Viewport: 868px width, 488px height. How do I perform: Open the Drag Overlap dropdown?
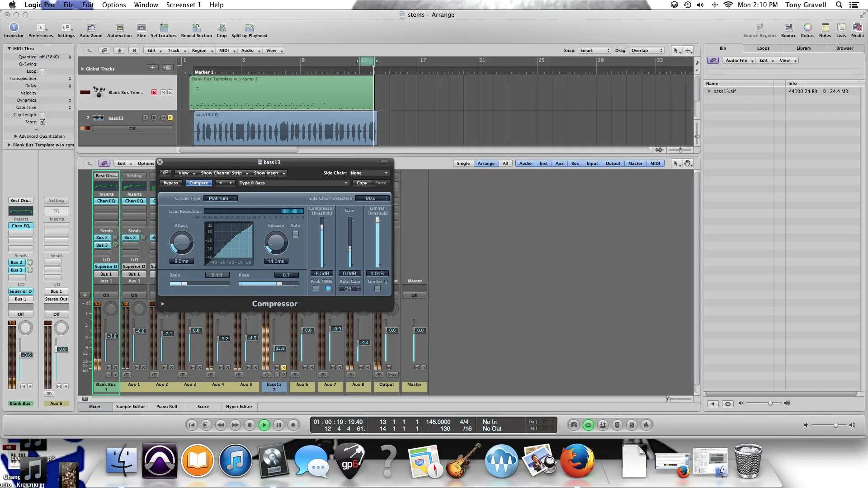[x=647, y=51]
